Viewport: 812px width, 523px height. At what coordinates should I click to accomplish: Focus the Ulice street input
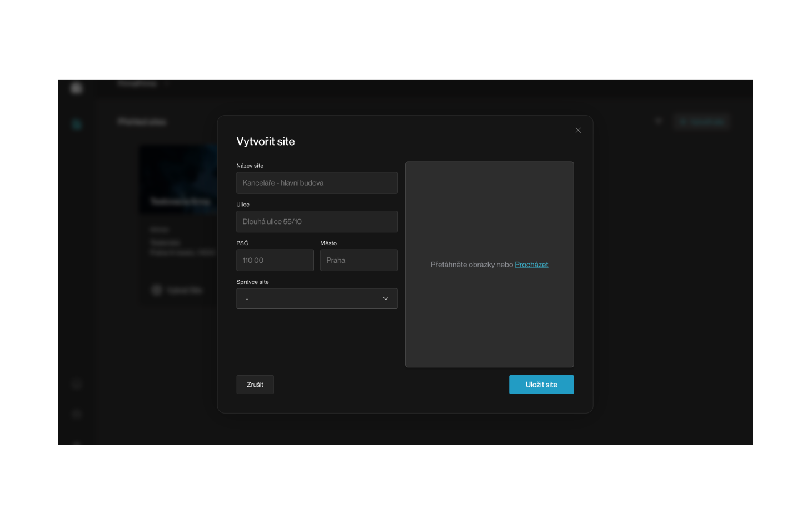click(x=317, y=222)
